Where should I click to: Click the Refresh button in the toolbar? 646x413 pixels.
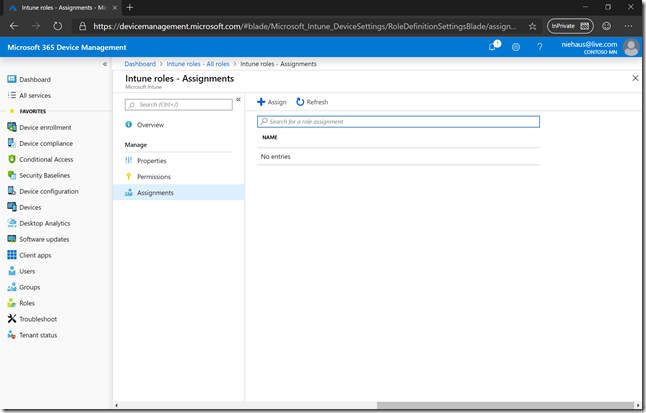point(312,102)
